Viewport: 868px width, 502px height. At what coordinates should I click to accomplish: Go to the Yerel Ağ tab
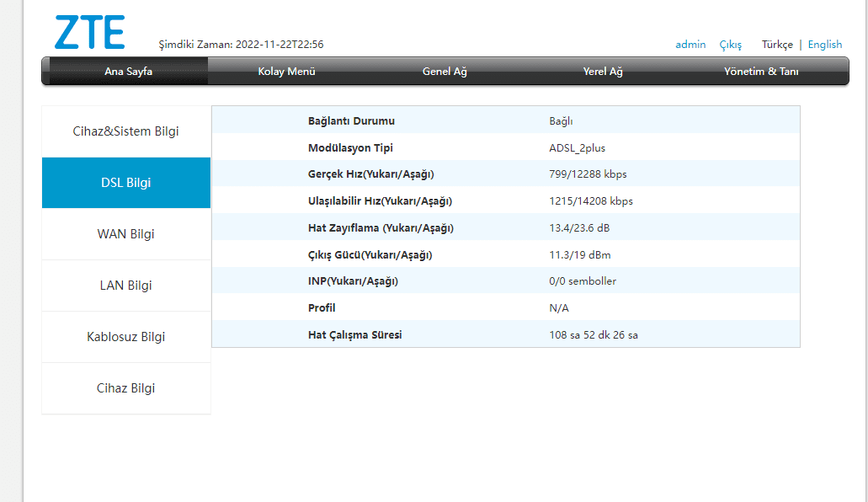603,72
